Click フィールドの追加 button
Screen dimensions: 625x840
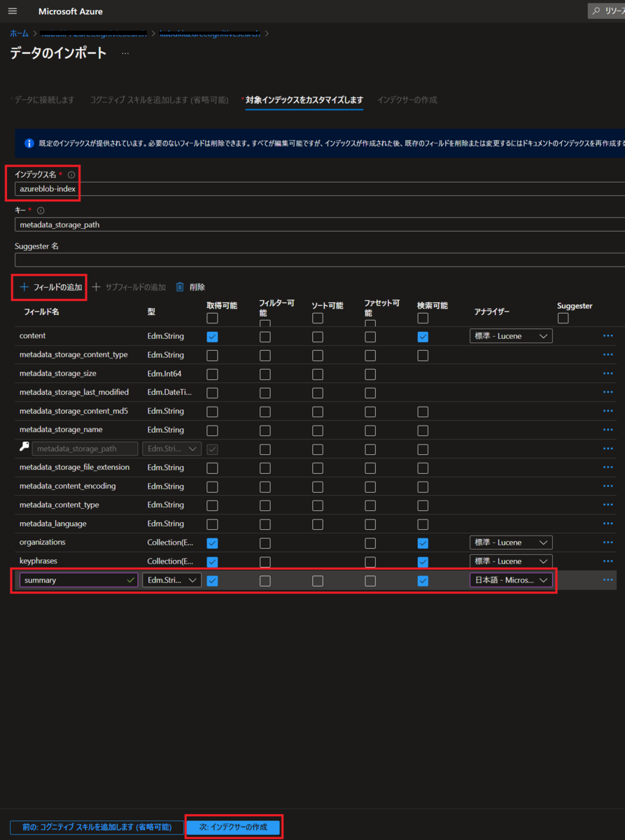click(x=50, y=287)
